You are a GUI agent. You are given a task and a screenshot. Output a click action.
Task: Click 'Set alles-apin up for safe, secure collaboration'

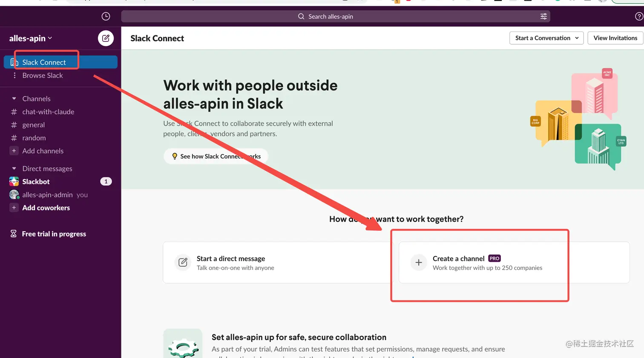(299, 337)
